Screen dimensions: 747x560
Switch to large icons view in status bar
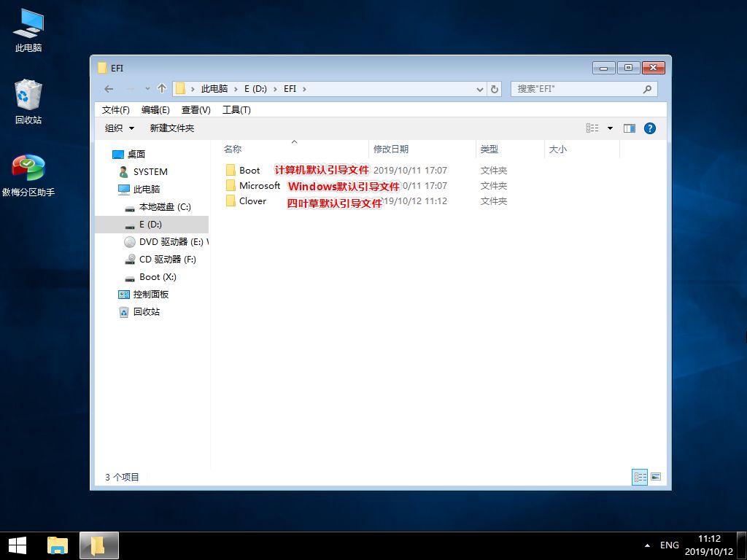coord(656,477)
